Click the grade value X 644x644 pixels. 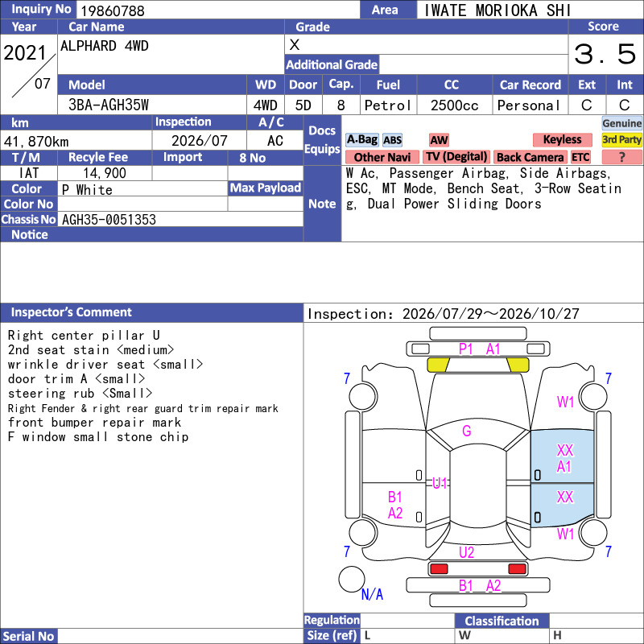[x=295, y=44]
